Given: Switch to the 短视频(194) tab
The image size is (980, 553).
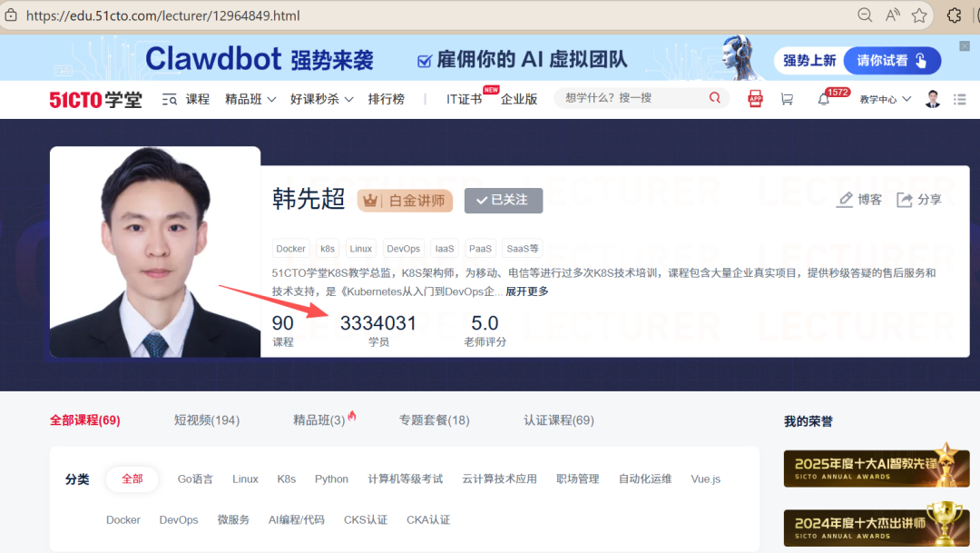Looking at the screenshot, I should click(x=207, y=420).
